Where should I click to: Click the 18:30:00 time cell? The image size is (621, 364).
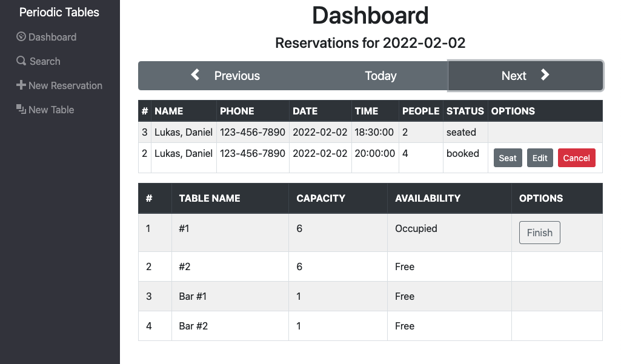[374, 132]
